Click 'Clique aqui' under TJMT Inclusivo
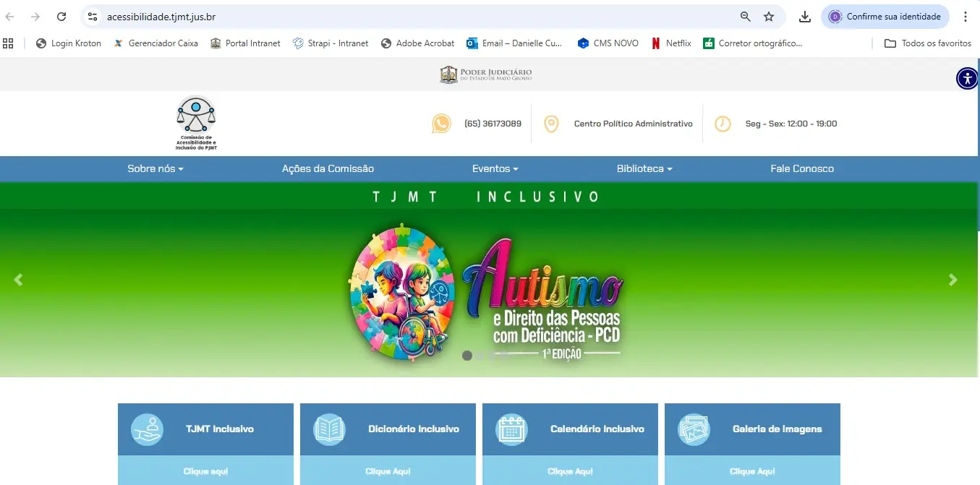This screenshot has height=485, width=980. point(205,471)
